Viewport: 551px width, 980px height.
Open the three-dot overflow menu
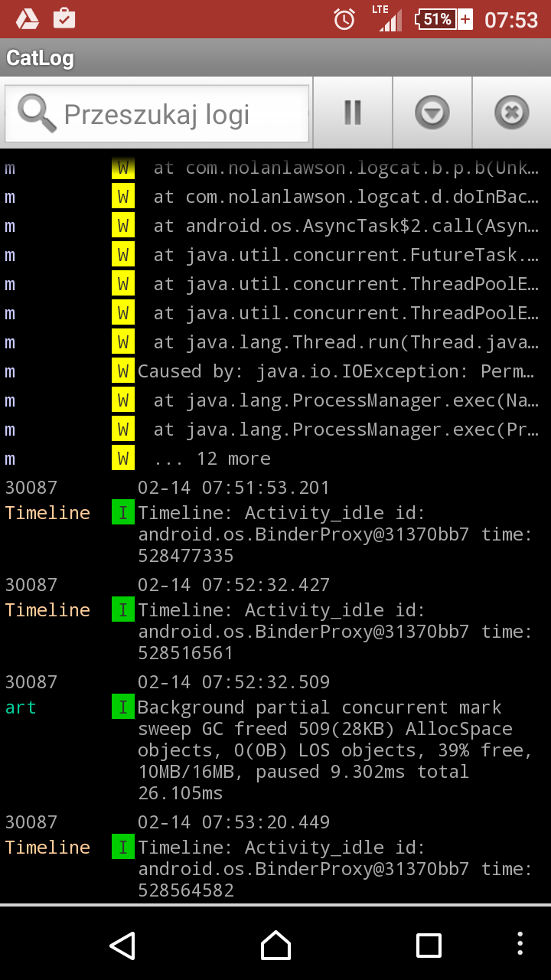coord(520,944)
